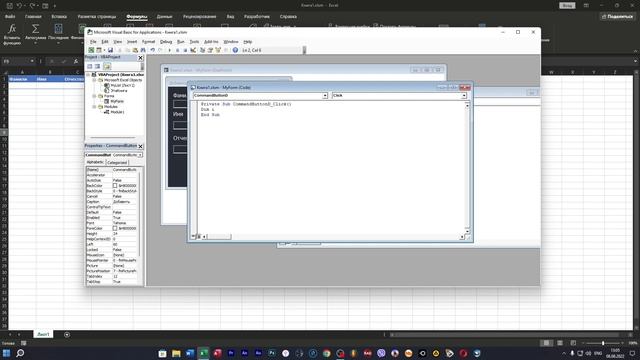Click the search magnifier on taskbar
The height and width of the screenshot is (360, 640).
click(x=20, y=353)
